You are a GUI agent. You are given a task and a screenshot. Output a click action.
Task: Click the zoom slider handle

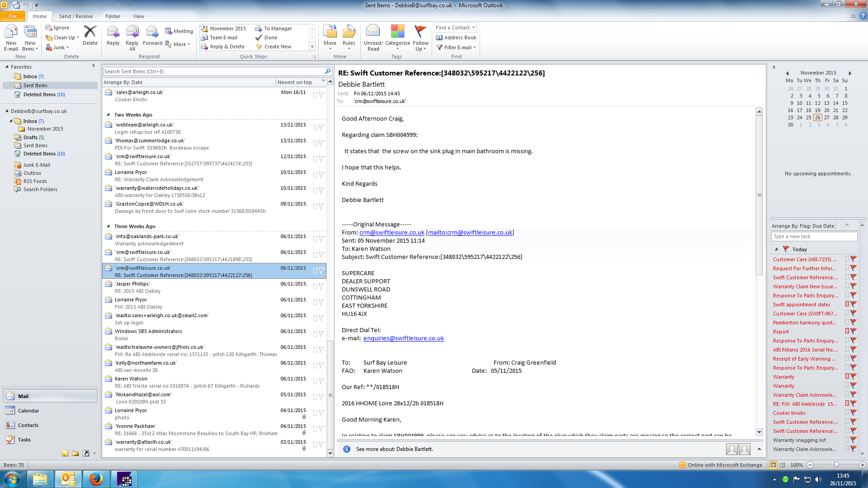point(836,465)
